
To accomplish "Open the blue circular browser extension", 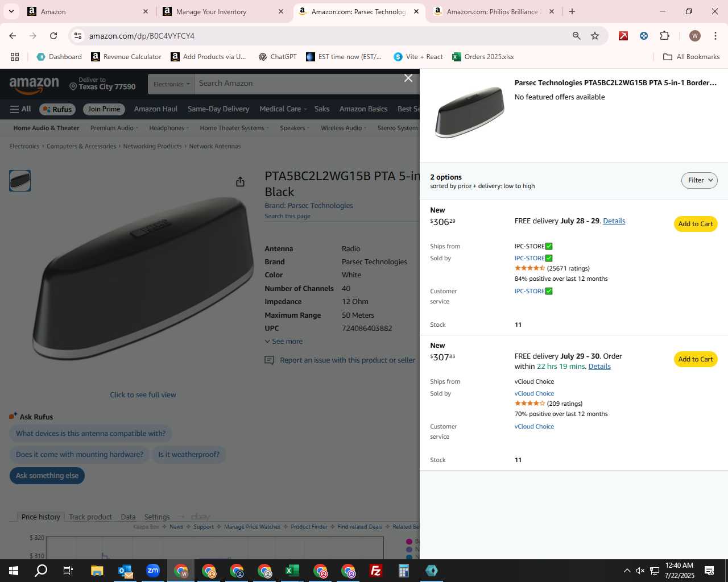I will tap(644, 36).
